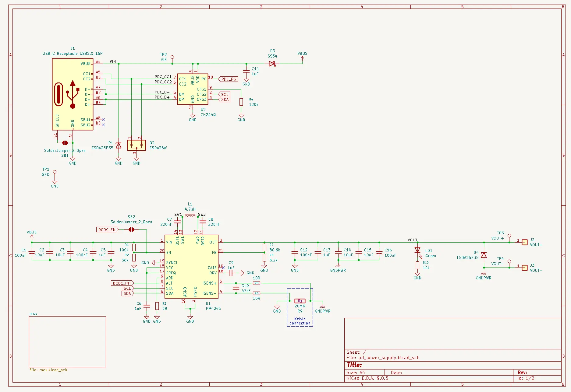Screen dimensions: 571x392
Task: Select output connector J2 VOUT+
Action: (524, 242)
